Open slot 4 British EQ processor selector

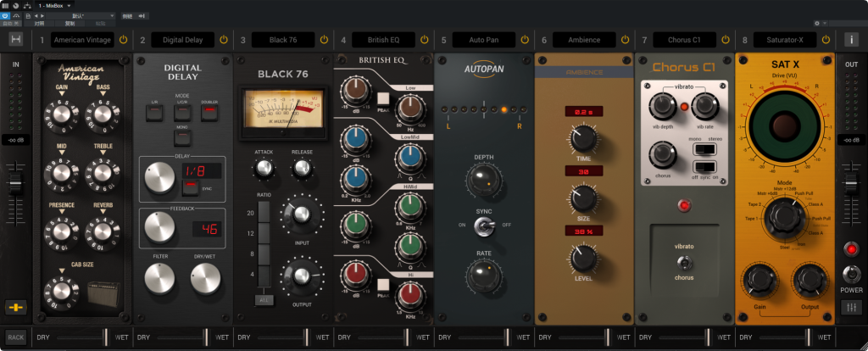tap(383, 40)
